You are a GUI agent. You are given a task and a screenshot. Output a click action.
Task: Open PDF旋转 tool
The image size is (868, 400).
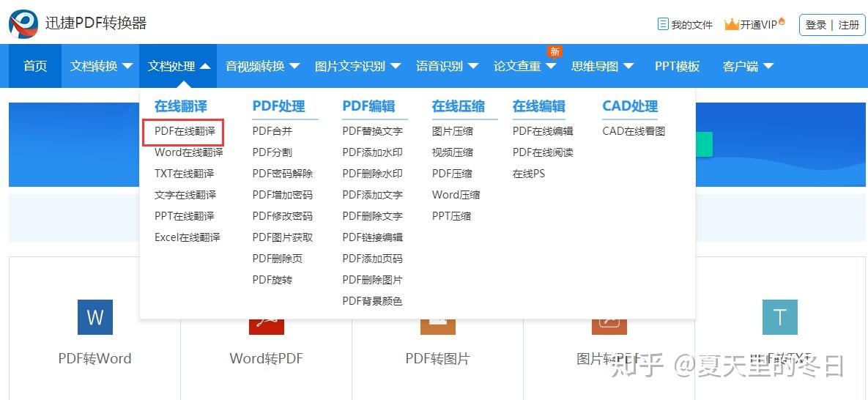pos(272,280)
